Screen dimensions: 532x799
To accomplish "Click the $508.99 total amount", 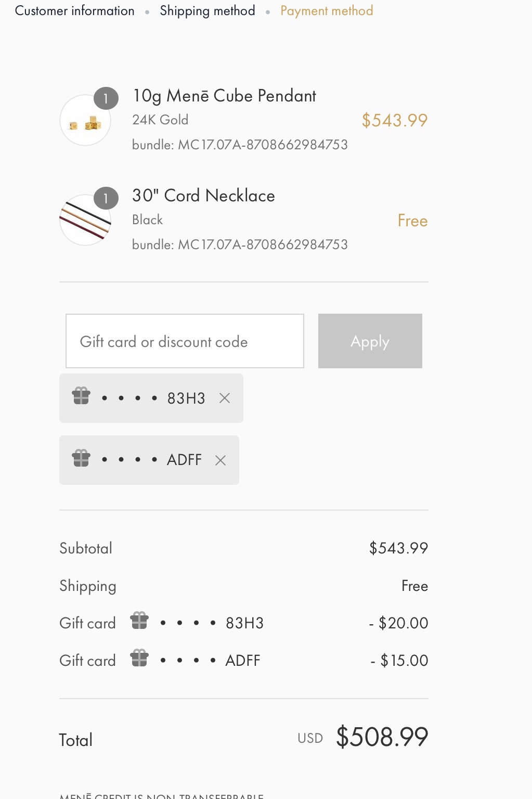I will click(x=382, y=737).
